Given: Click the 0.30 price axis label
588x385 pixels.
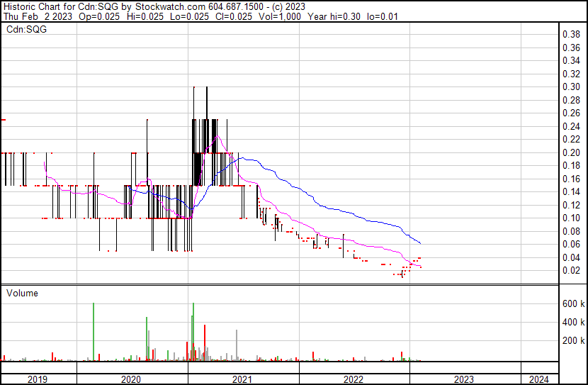Looking at the screenshot, I should [571, 87].
